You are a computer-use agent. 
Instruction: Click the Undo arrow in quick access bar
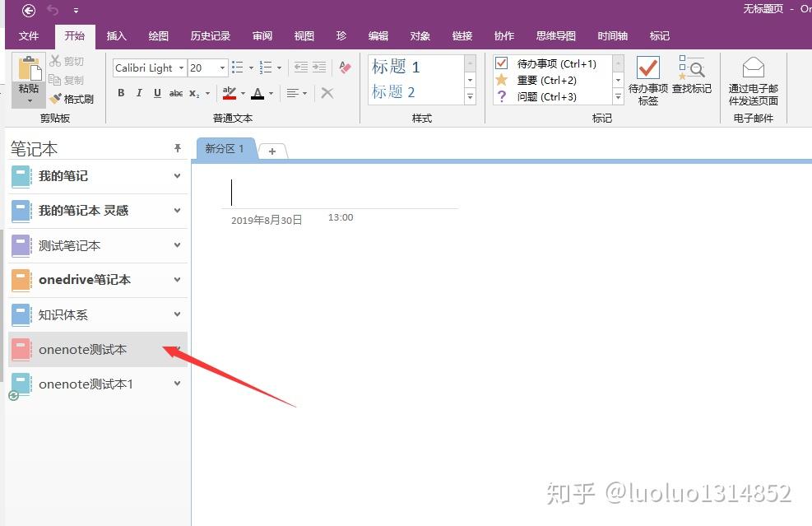(53, 10)
